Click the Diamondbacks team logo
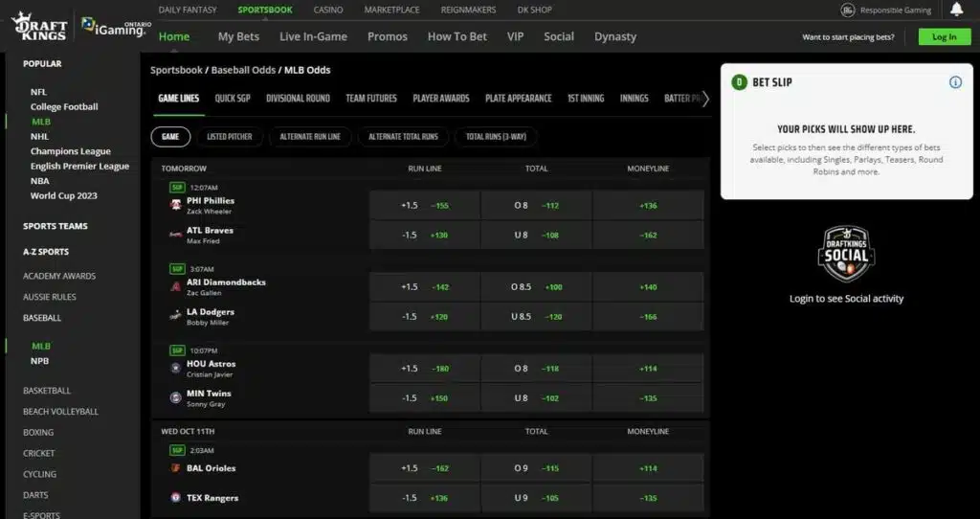980x519 pixels. 176,286
